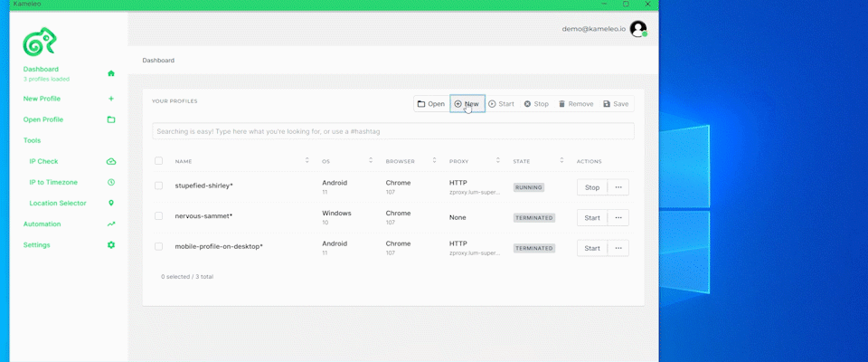Check the mobile-profile-on-desktop checkbox
The image size is (868, 362).
coord(159,246)
